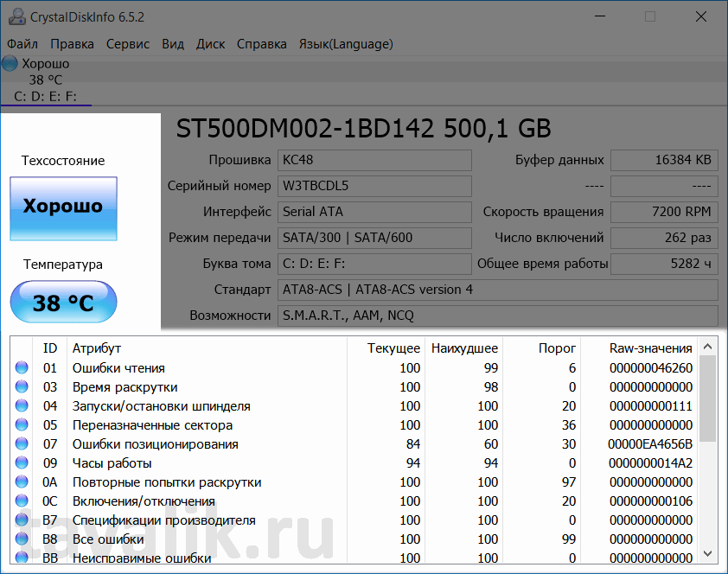The width and height of the screenshot is (728, 574).
Task: Click the Хорошо health status button
Action: (x=64, y=208)
